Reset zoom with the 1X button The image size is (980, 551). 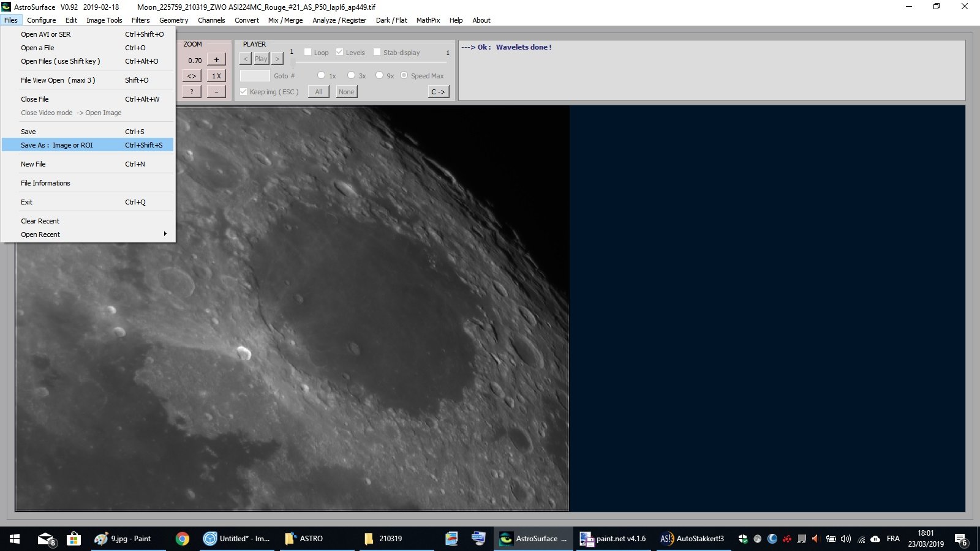(216, 76)
